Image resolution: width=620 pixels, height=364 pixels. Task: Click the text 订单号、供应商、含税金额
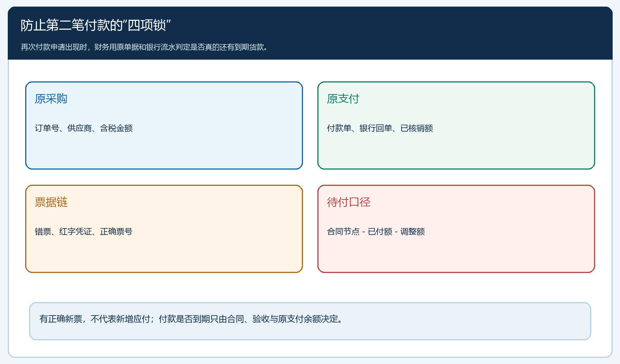[x=84, y=128]
